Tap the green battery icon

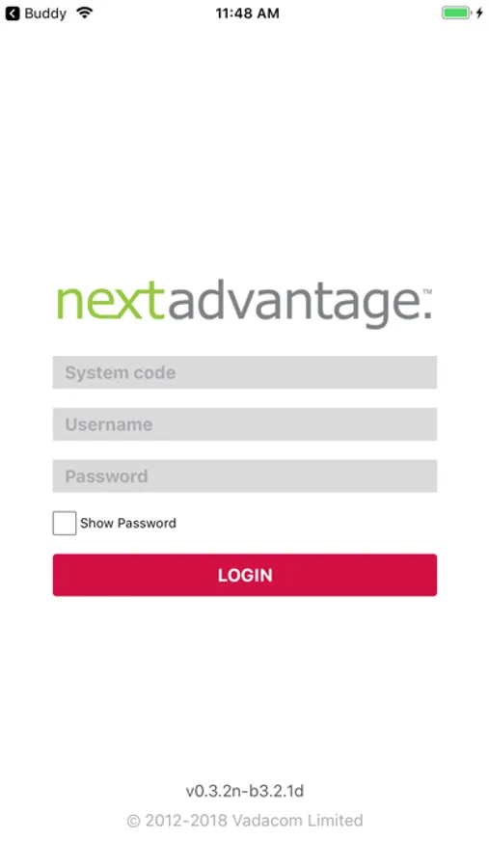pos(456,13)
